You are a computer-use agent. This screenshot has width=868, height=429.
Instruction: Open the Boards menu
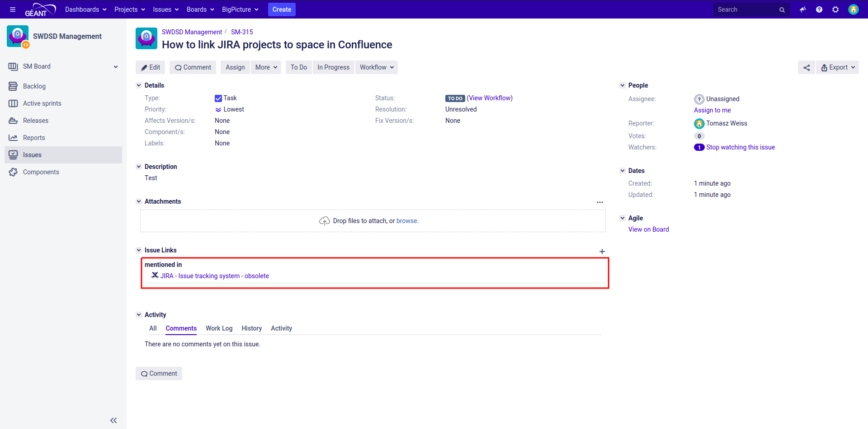click(200, 9)
